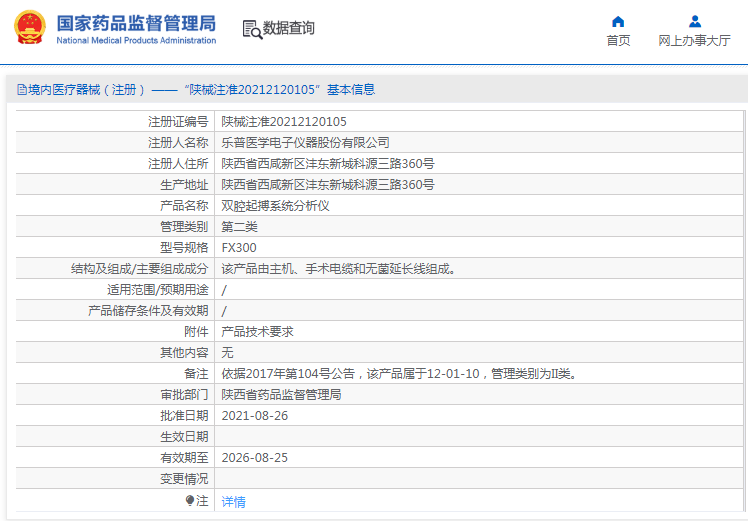Click the 生效日期 label
This screenshot has height=521, width=748.
185,437
